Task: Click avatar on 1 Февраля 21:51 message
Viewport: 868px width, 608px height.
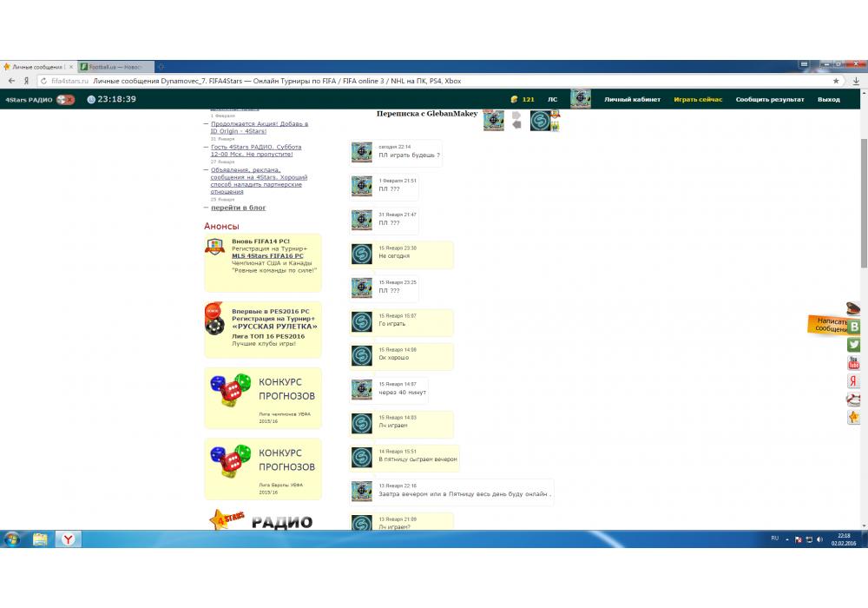Action: point(361,186)
